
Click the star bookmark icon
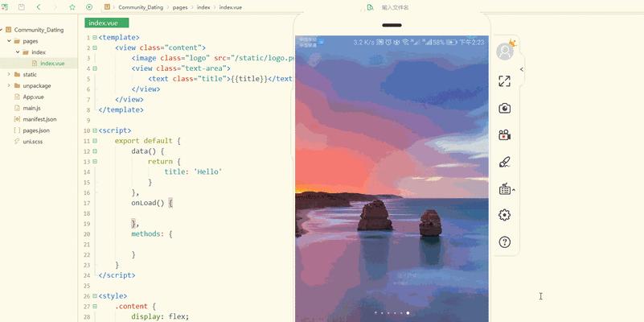[72, 7]
